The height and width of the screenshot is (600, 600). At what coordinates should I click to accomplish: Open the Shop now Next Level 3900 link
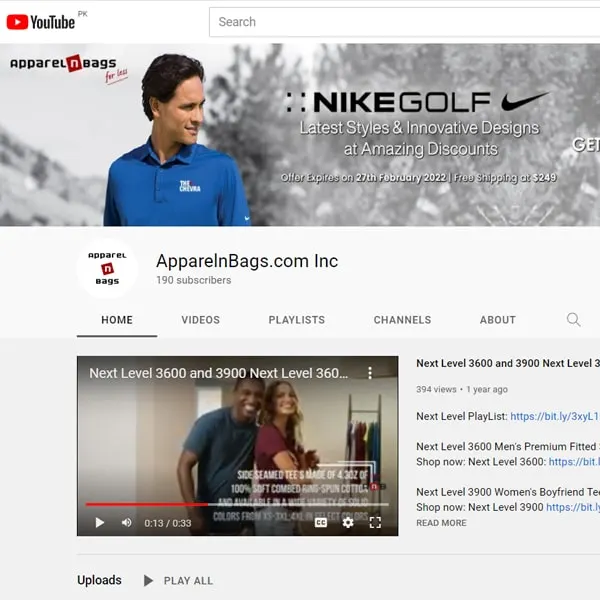[573, 507]
